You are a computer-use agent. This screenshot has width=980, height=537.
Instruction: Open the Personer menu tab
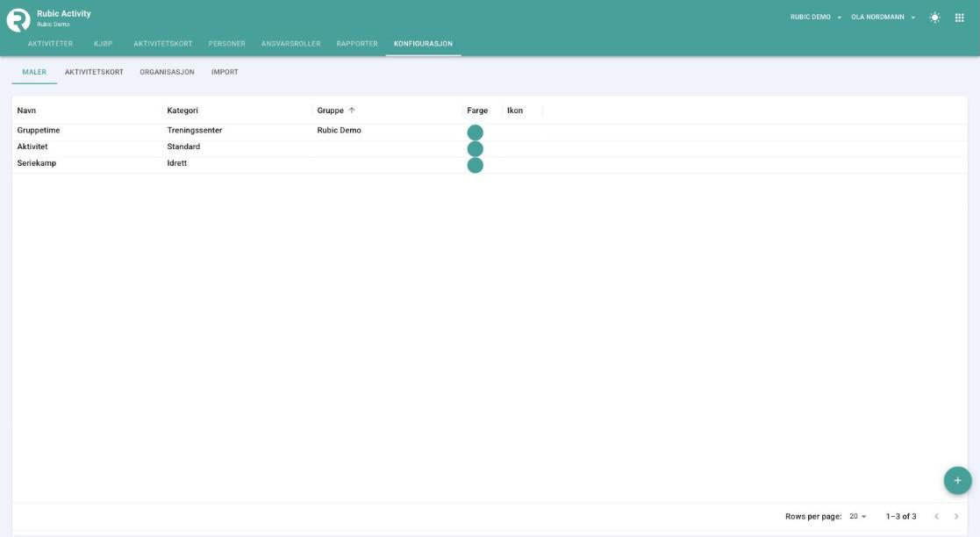[x=227, y=44]
